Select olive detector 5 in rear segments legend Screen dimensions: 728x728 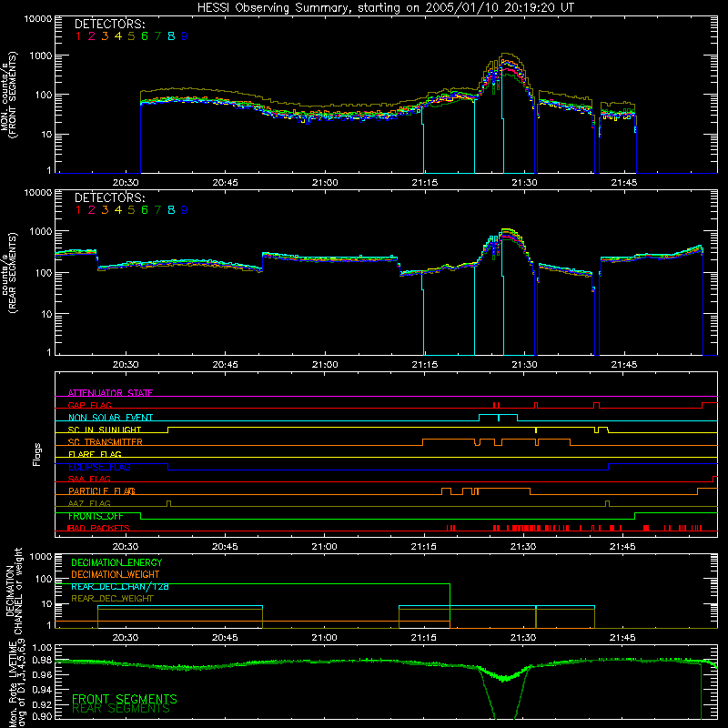point(131,210)
